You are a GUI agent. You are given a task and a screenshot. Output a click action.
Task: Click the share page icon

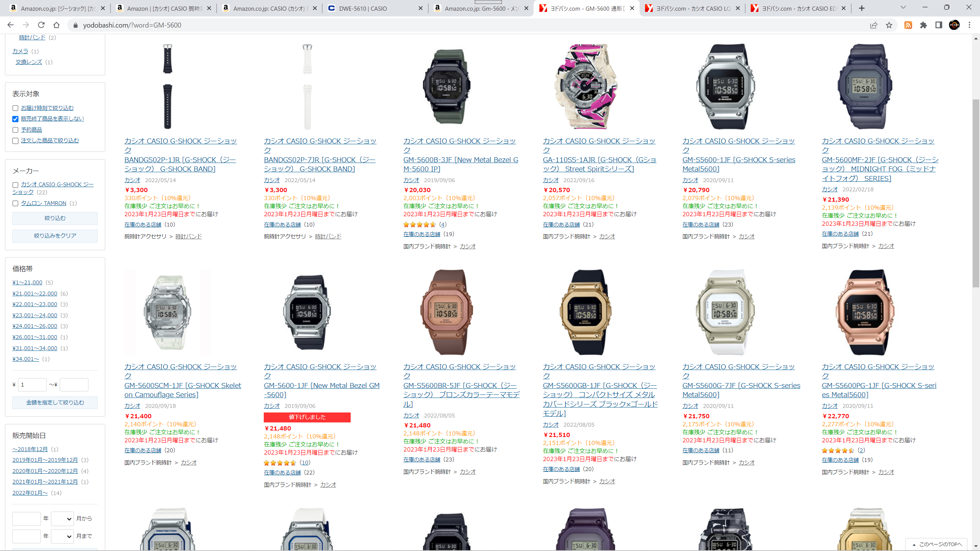[x=874, y=25]
